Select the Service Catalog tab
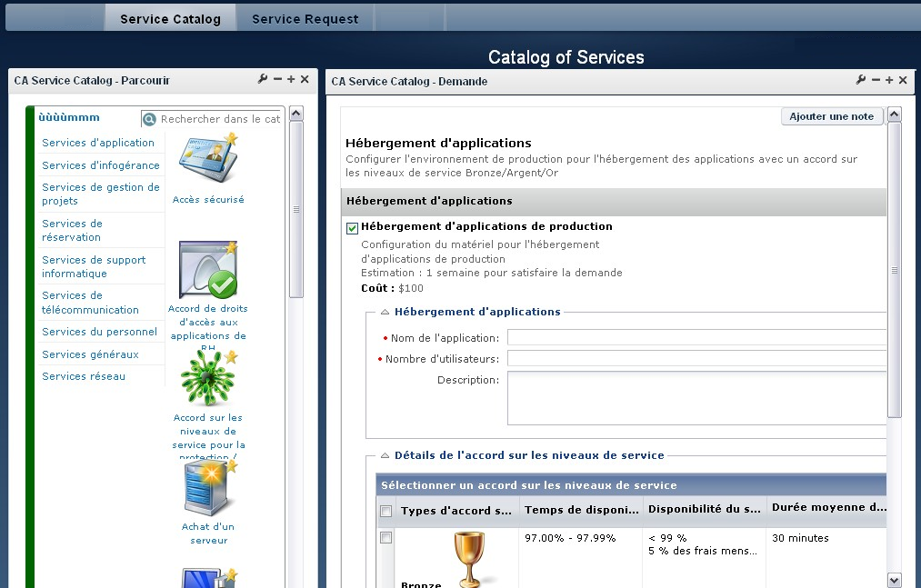This screenshot has height=588, width=921. tap(170, 18)
